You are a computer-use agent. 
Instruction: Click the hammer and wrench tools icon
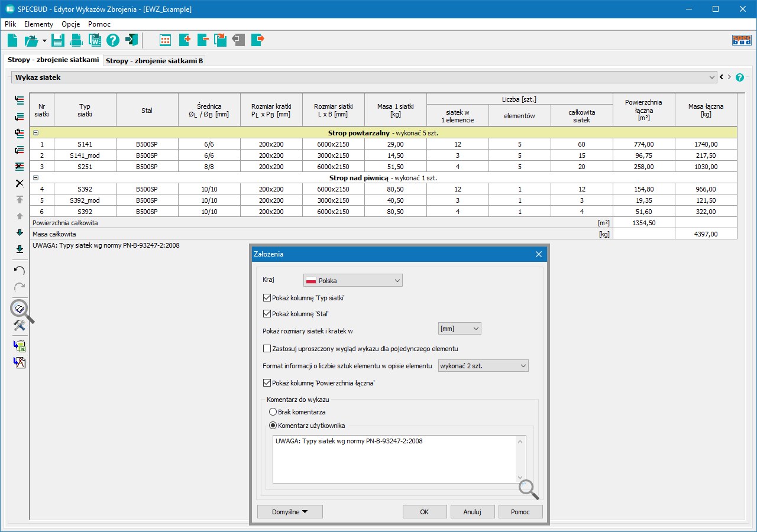pyautogui.click(x=20, y=325)
